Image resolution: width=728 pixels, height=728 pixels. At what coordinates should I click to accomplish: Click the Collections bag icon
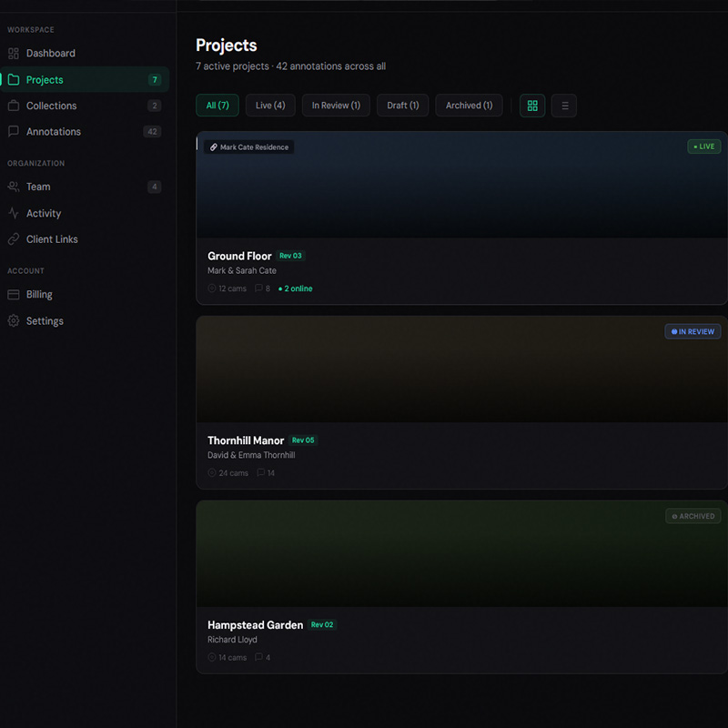coord(14,106)
